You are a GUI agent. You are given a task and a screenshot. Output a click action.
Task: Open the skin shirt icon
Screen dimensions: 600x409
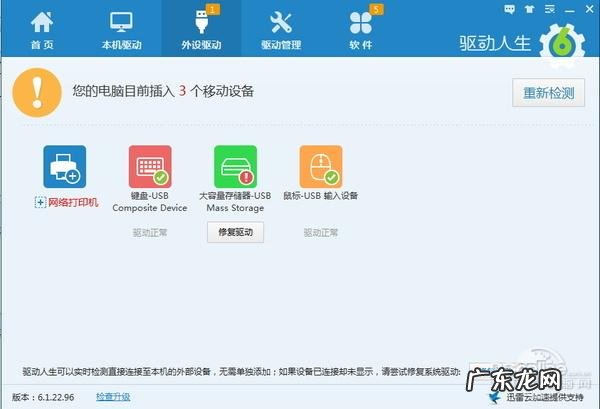[530, 9]
